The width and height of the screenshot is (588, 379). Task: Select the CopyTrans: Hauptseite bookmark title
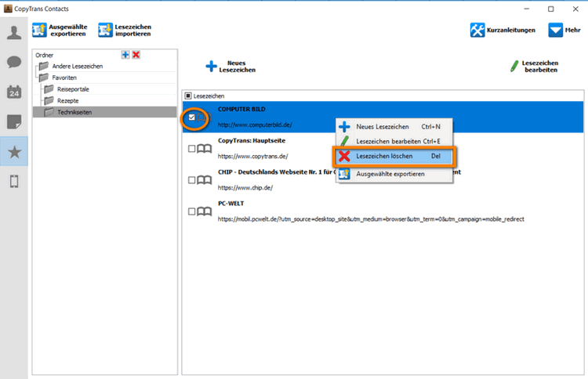coord(252,141)
